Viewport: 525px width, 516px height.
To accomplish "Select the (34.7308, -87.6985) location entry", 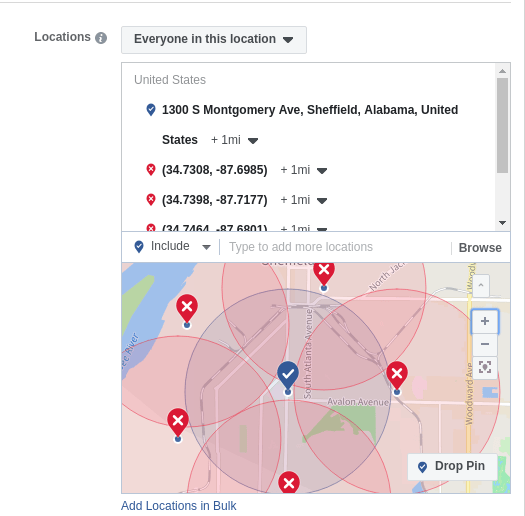I will [214, 170].
